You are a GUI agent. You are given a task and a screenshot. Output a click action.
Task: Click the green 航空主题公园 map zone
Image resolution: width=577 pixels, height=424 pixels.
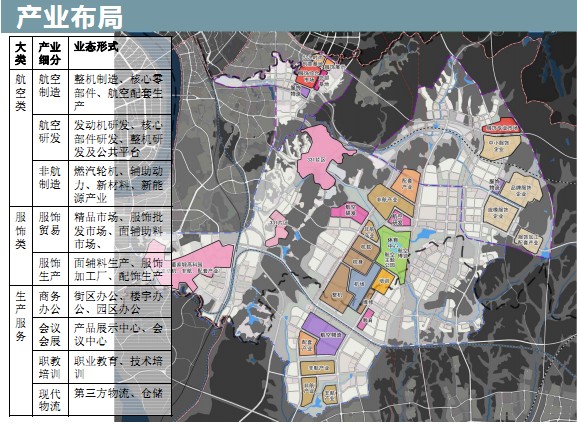pyautogui.click(x=393, y=254)
